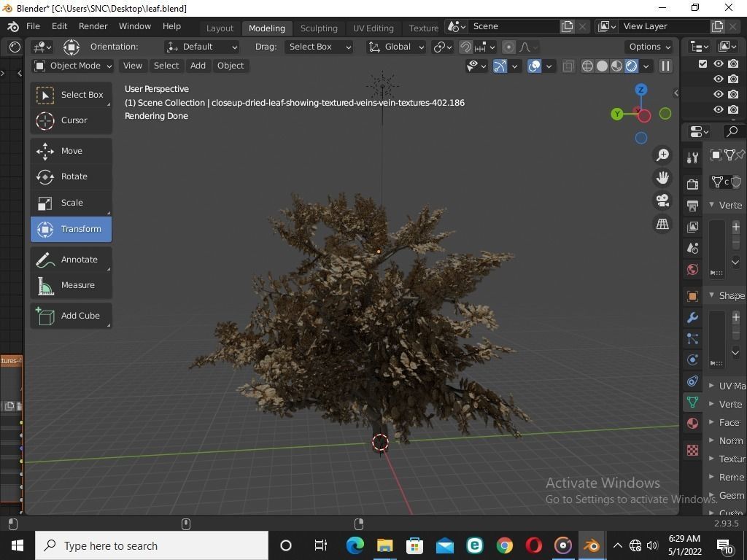747x560 pixels.
Task: Open the Physics properties tab
Action: click(692, 359)
